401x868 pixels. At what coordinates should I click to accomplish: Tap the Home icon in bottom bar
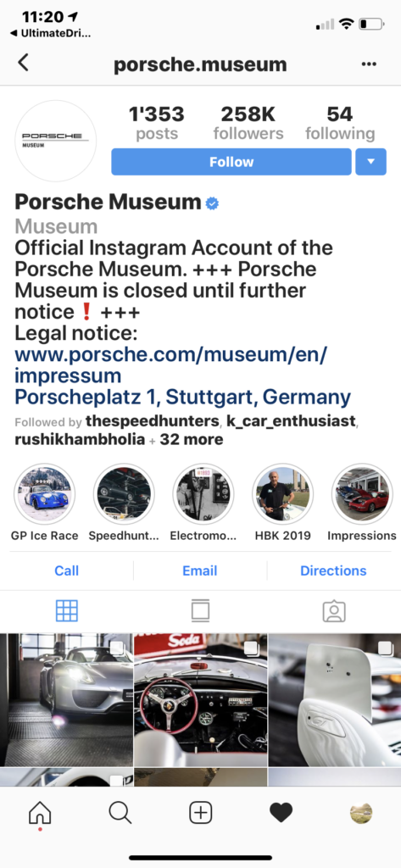coord(40,814)
